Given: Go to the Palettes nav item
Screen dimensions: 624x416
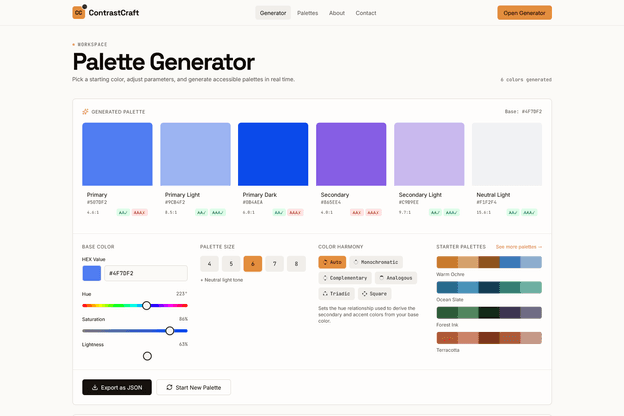Looking at the screenshot, I should pos(308,13).
